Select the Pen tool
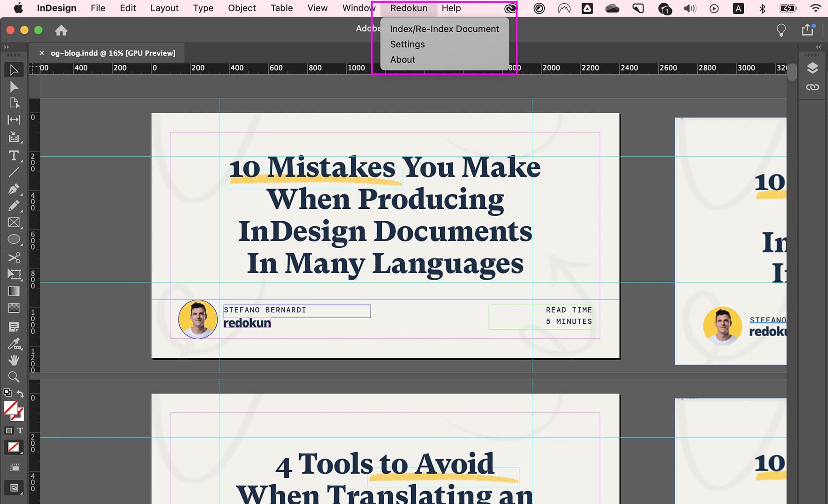The width and height of the screenshot is (828, 504). (x=14, y=189)
